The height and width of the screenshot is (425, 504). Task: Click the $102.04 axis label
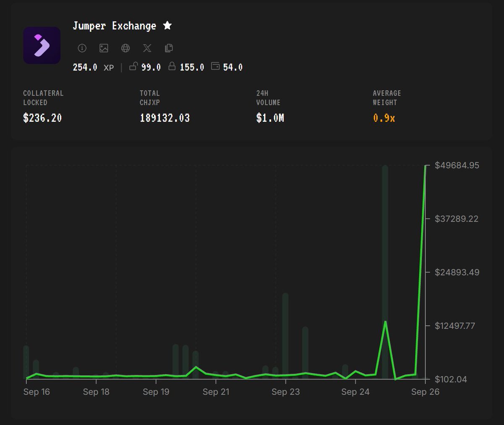[451, 379]
